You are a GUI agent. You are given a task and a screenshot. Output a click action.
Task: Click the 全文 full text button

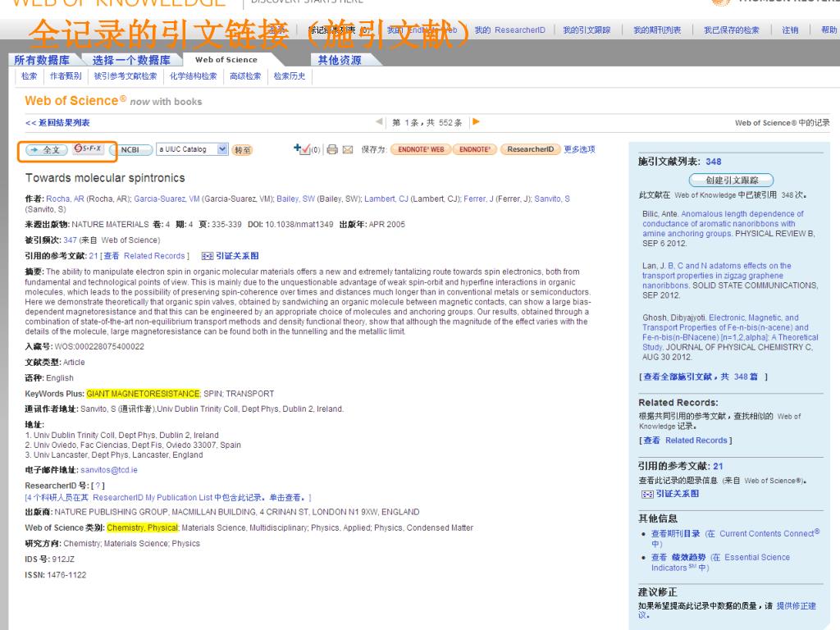[x=46, y=150]
